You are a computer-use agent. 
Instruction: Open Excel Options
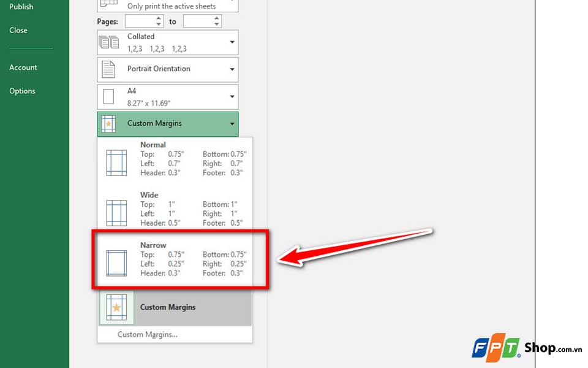pyautogui.click(x=22, y=91)
